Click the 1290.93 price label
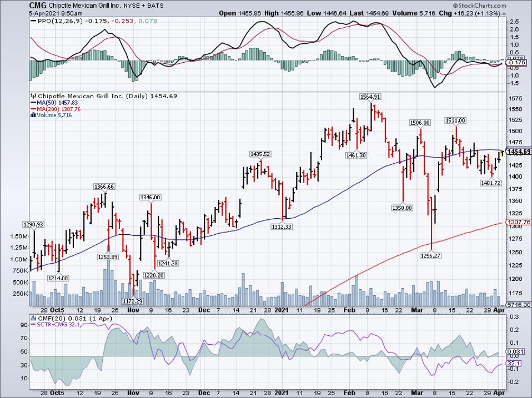The width and height of the screenshot is (532, 398). (x=33, y=224)
